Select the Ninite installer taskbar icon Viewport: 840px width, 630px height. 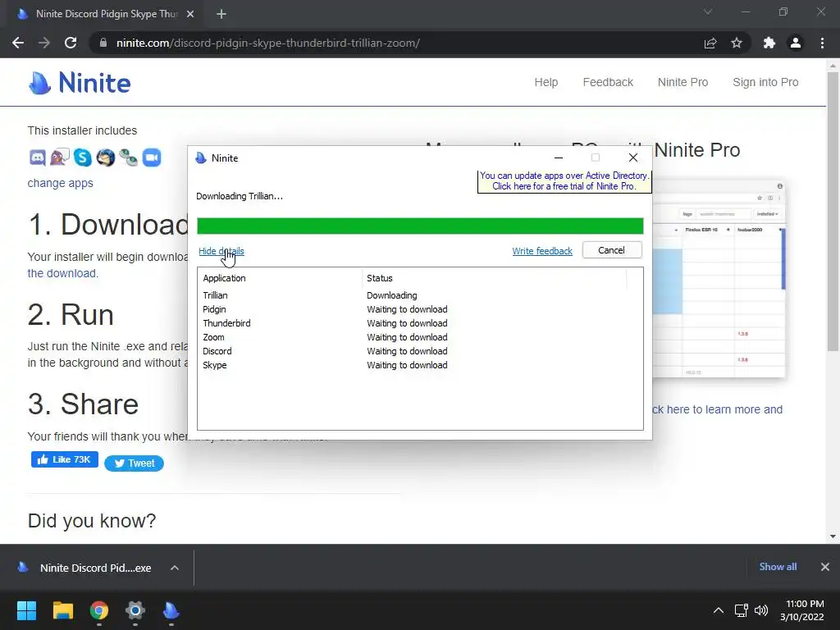171,610
